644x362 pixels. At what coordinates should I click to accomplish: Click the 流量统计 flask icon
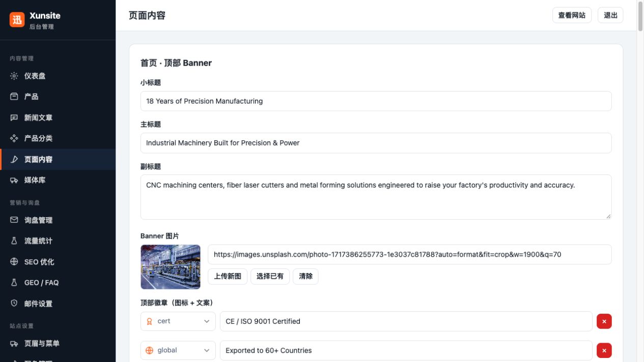pyautogui.click(x=14, y=241)
